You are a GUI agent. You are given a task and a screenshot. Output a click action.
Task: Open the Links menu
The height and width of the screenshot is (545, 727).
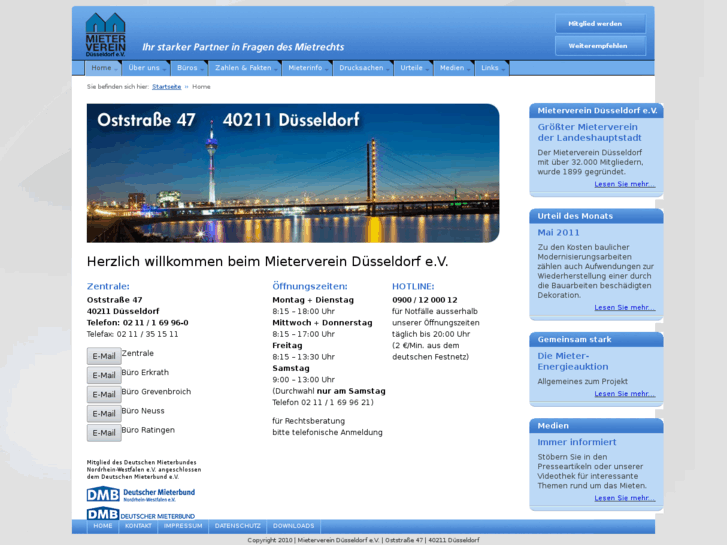pyautogui.click(x=491, y=68)
